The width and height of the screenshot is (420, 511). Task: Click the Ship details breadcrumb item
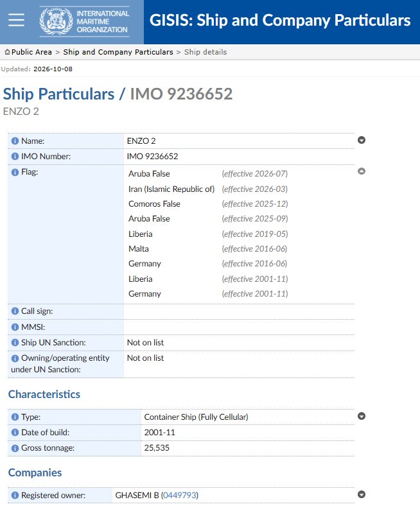point(206,52)
